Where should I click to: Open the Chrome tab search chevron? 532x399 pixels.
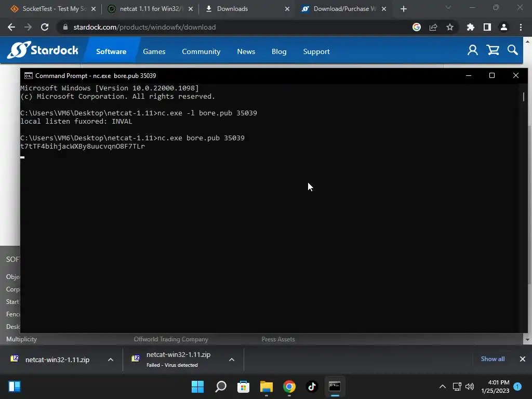point(448,7)
